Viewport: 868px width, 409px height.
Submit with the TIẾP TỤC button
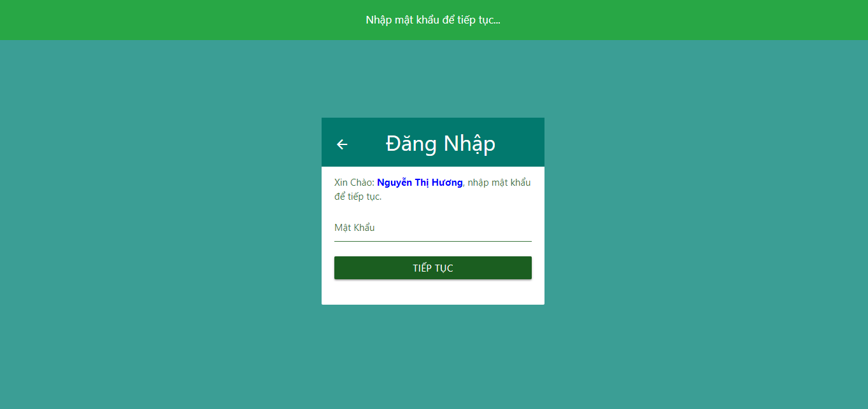coord(433,268)
